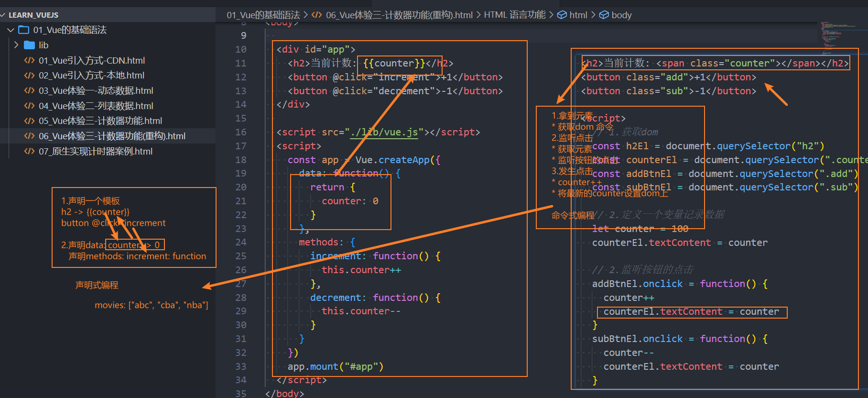Click the 01_Vue的基础语法 folder icon
868x398 pixels.
point(23,30)
